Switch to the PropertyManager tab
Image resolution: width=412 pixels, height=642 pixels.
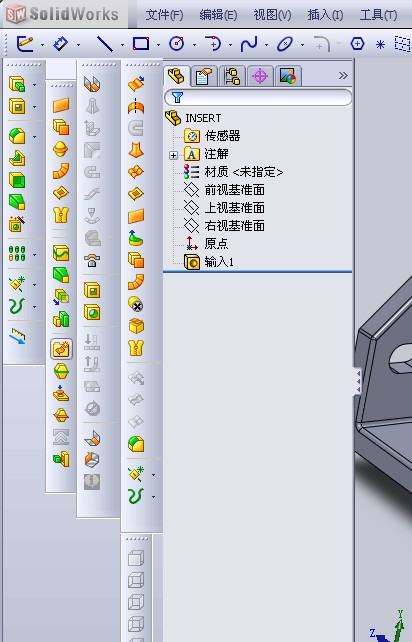point(204,76)
